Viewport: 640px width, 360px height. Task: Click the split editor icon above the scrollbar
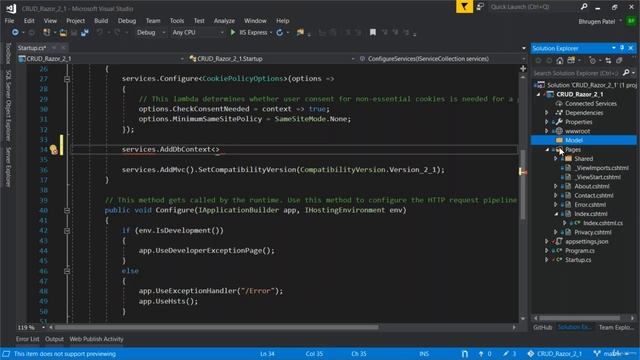click(x=523, y=69)
